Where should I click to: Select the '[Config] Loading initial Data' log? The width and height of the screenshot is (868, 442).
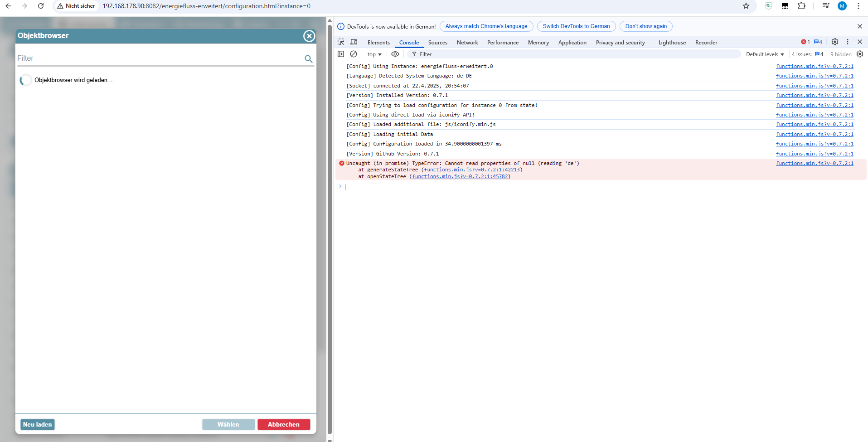pos(389,135)
